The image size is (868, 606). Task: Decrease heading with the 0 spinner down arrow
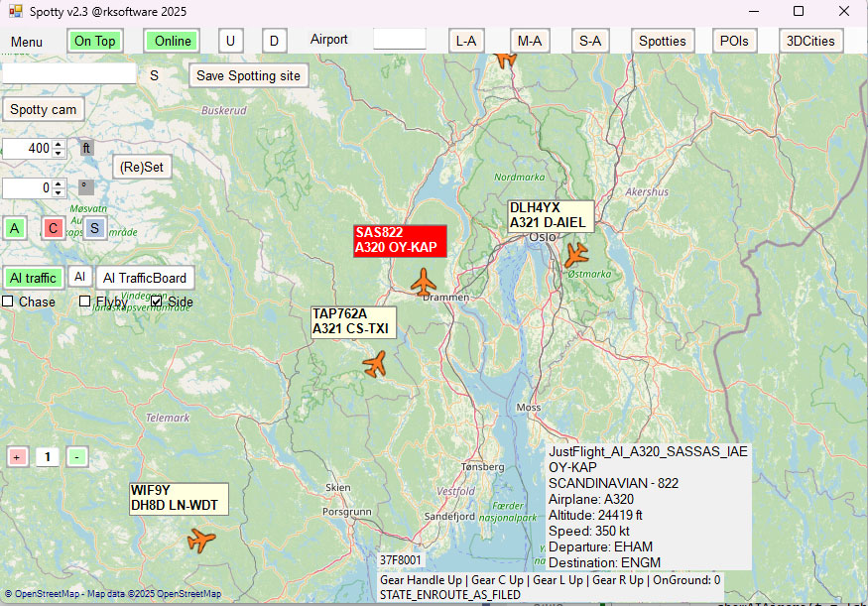[59, 192]
